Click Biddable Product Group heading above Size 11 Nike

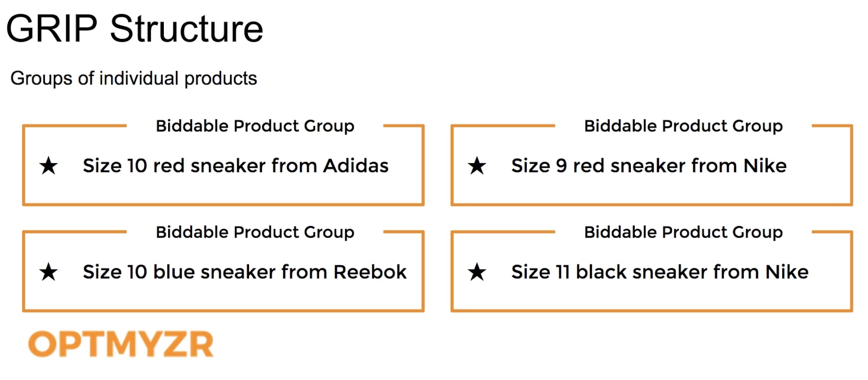click(684, 233)
